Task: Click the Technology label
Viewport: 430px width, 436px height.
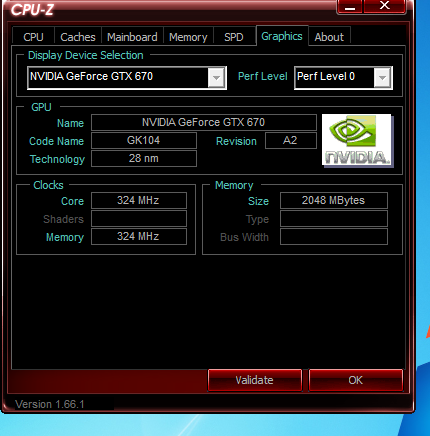Action: [57, 159]
